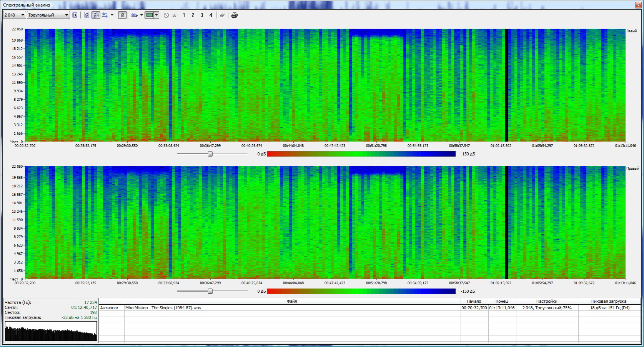This screenshot has width=644, height=347.
Task: Select snapshot slot 3
Action: (201, 15)
